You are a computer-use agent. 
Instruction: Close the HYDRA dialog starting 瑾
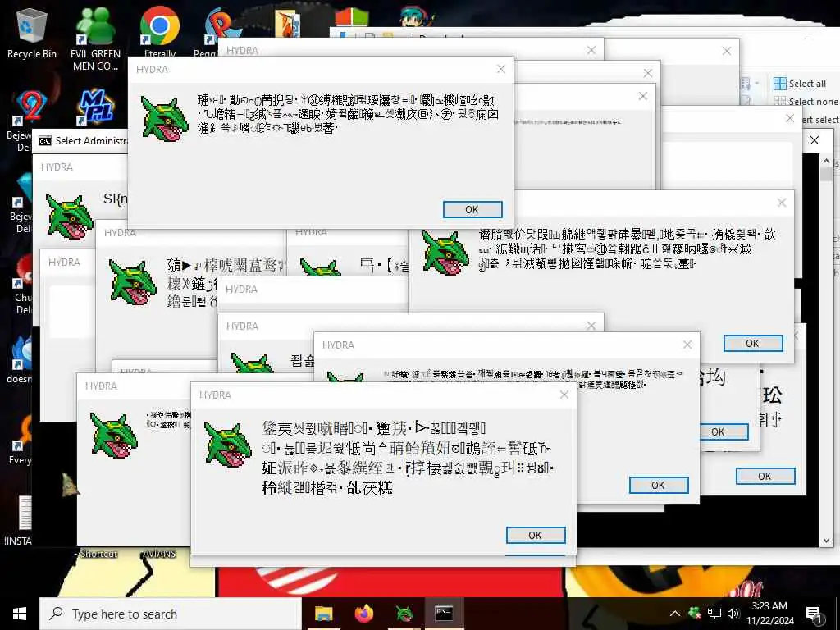[501, 69]
